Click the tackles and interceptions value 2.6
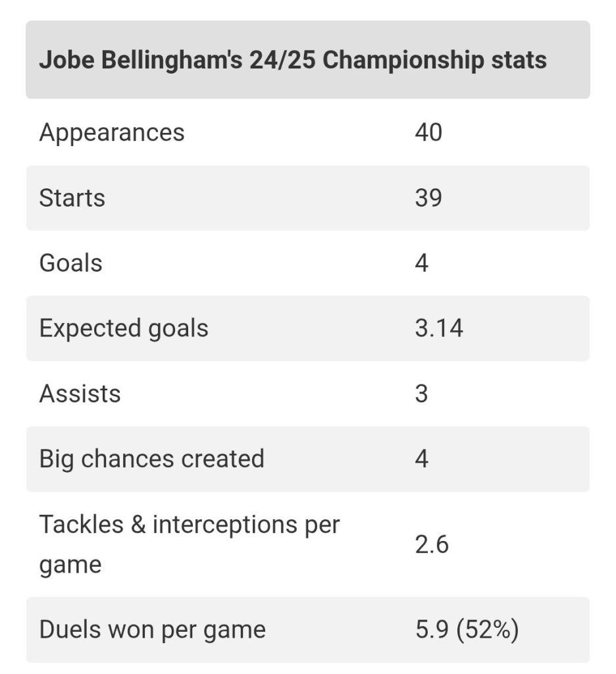Viewport: 616px width, 674px height. click(x=432, y=544)
